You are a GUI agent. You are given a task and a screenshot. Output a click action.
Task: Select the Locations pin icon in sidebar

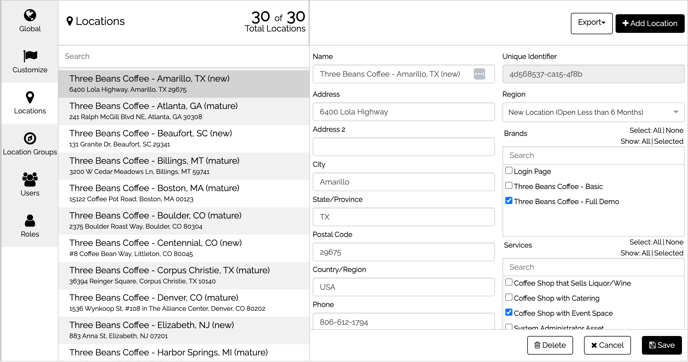[x=30, y=97]
